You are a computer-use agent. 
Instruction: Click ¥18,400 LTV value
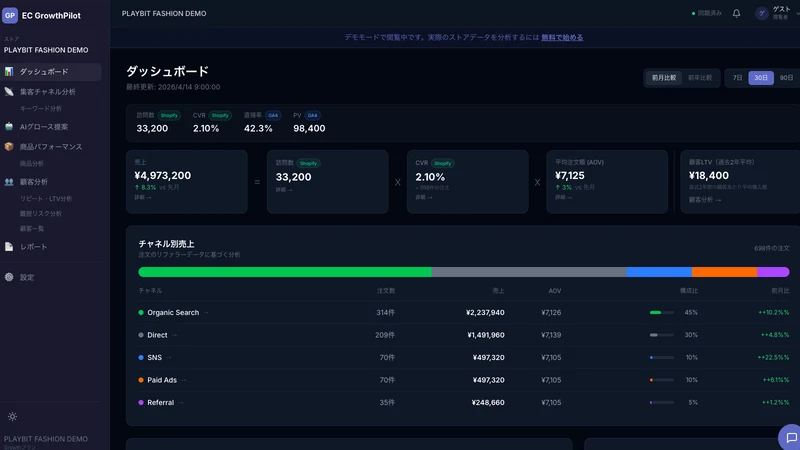click(709, 176)
